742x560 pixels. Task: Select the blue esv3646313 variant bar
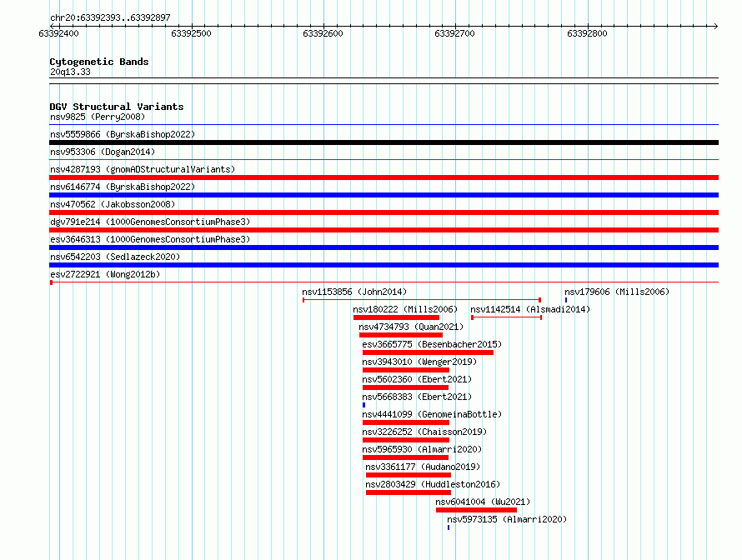click(x=384, y=247)
